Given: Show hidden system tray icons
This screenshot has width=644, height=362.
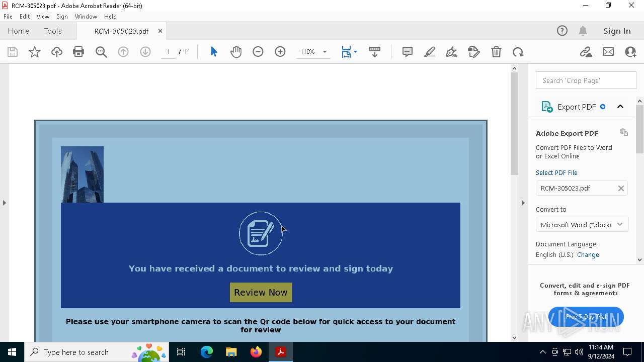Looking at the screenshot, I should (x=542, y=352).
